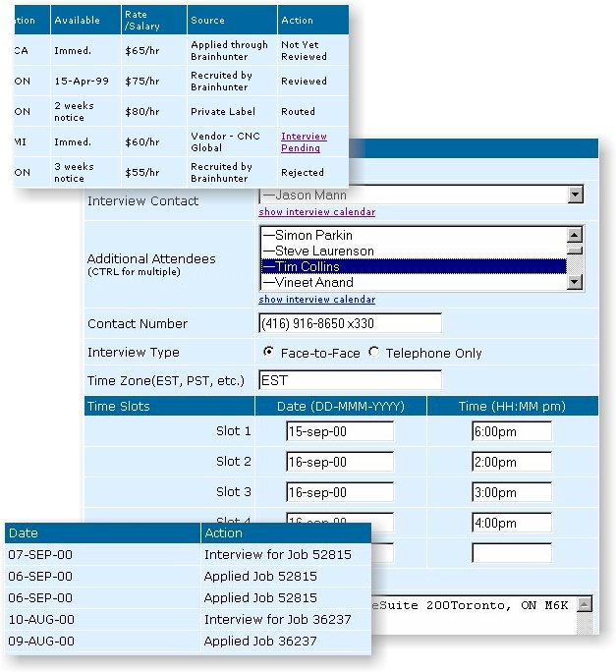Image resolution: width=616 pixels, height=672 pixels.
Task: Click attendees list scroll up arrow
Action: click(575, 235)
